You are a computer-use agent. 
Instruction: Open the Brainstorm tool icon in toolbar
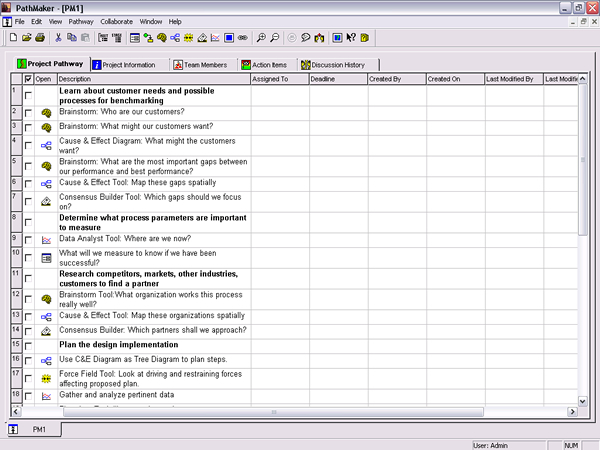pyautogui.click(x=162, y=38)
